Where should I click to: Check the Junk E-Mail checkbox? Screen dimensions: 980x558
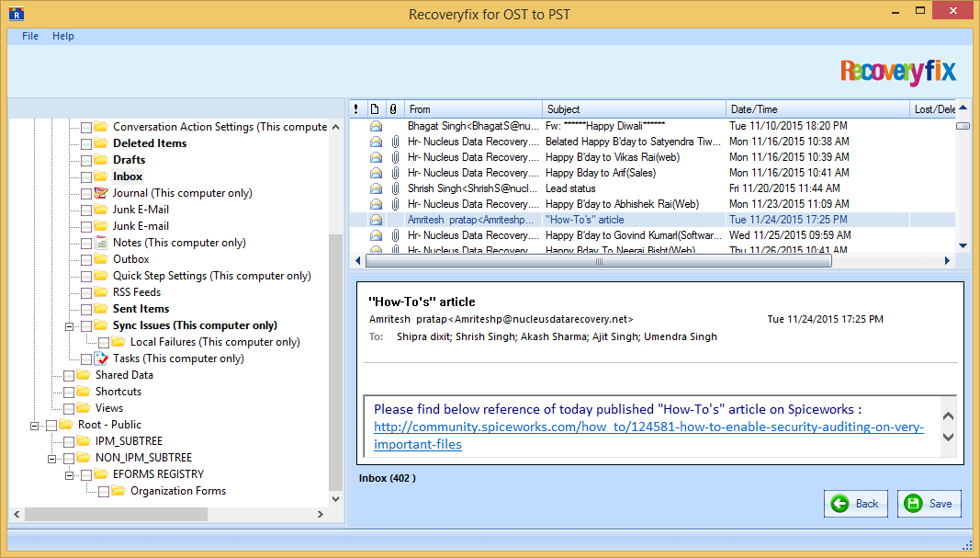pos(86,211)
